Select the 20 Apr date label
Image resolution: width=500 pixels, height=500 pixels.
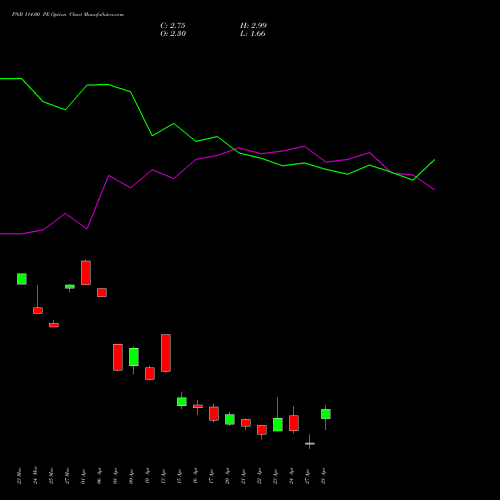[x=227, y=476]
